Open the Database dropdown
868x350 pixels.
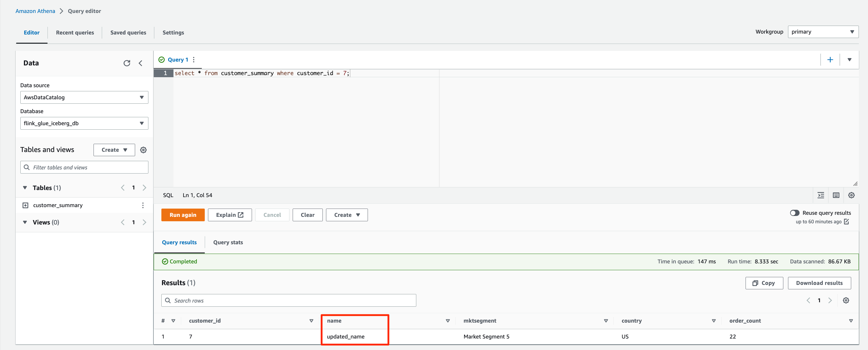click(x=84, y=123)
